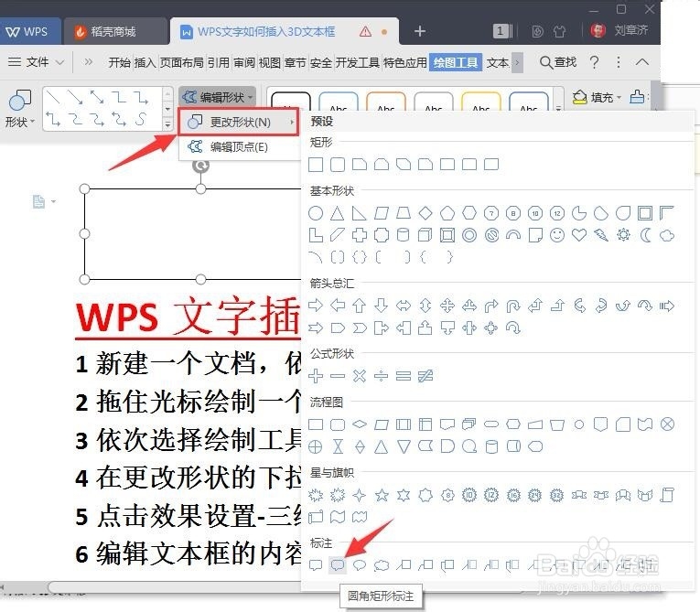Choose the cloud callout shape
This screenshot has width=700, height=612.
(x=382, y=565)
